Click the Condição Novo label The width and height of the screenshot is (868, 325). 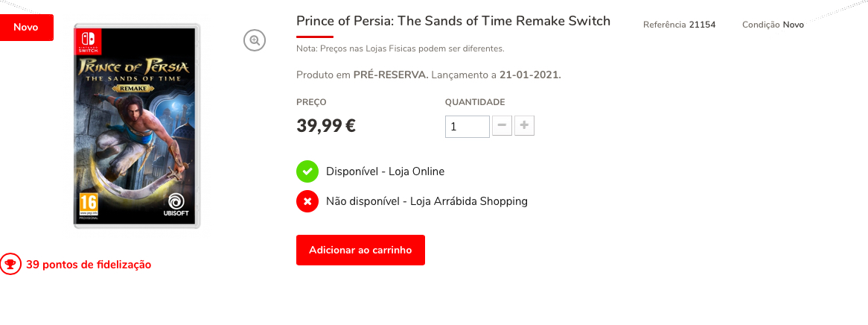click(x=773, y=25)
